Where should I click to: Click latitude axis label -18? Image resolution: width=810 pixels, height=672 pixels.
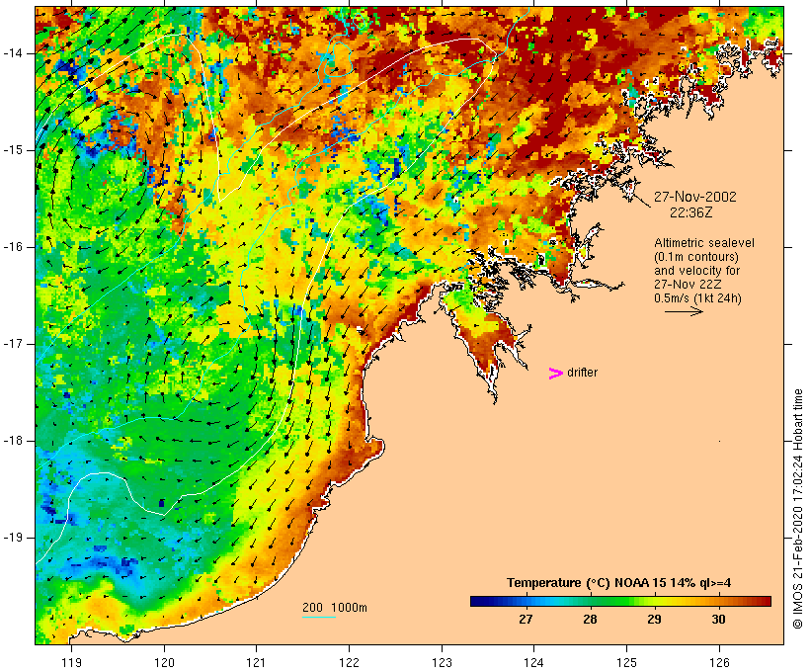click(x=13, y=441)
